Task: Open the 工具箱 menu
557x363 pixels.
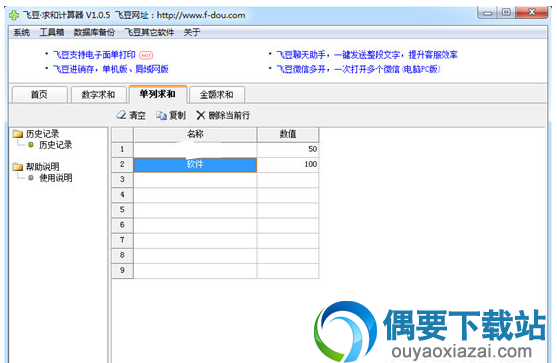Action: 52,32
